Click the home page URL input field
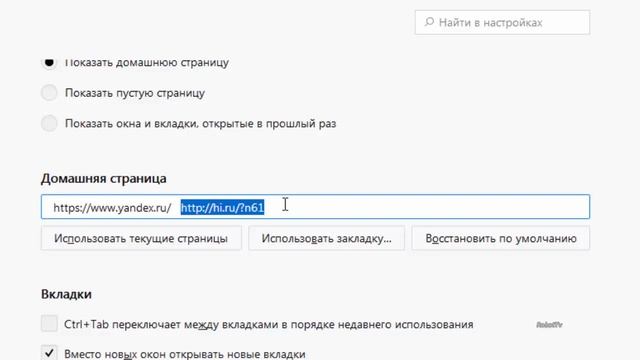 click(315, 207)
